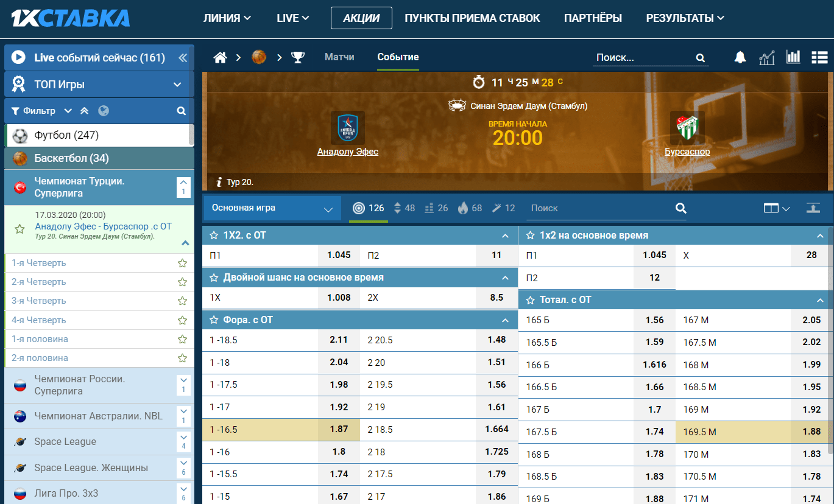
Task: Open the bar chart icon
Action: [x=793, y=57]
